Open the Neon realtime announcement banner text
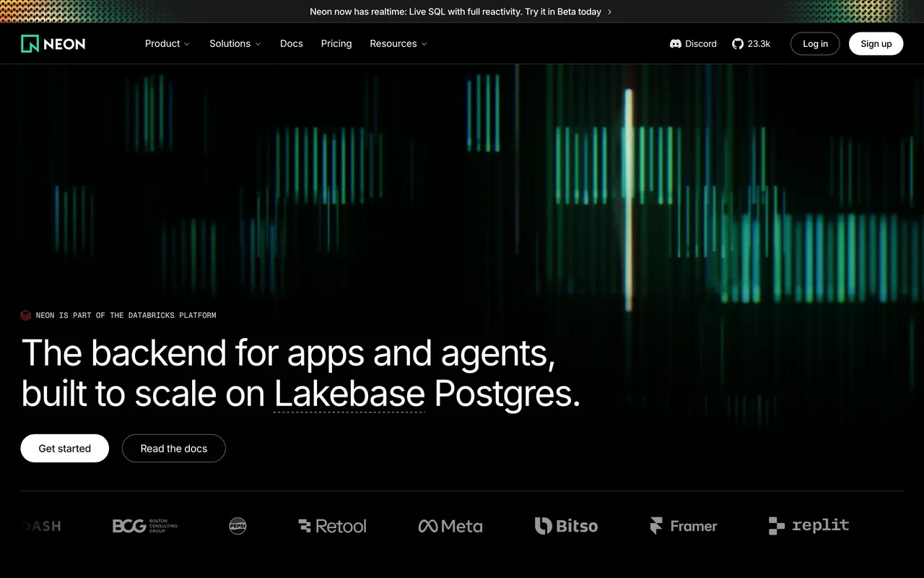This screenshot has width=924, height=578. pyautogui.click(x=456, y=12)
